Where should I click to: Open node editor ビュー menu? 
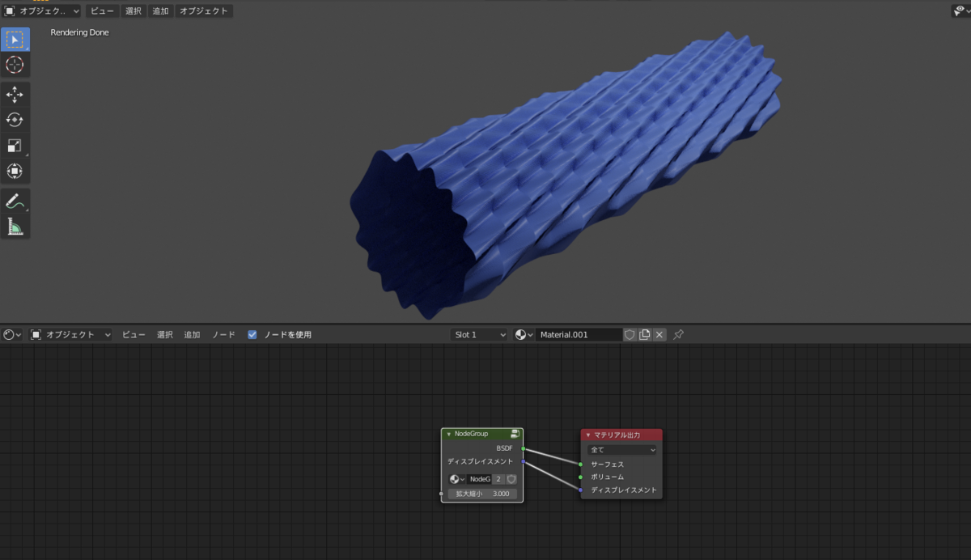coord(134,334)
